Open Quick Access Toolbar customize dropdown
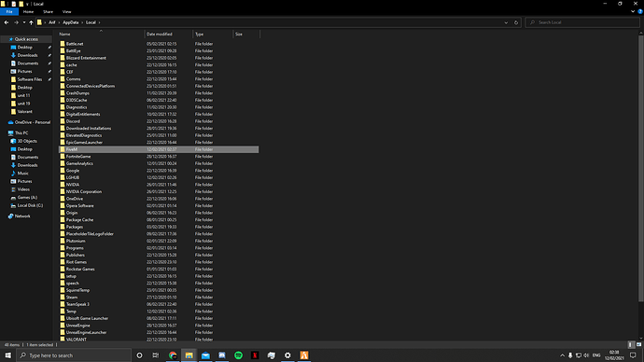The image size is (644, 362). (27, 4)
